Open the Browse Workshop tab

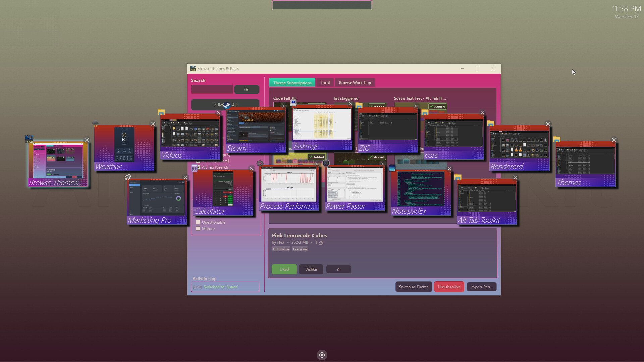(355, 82)
